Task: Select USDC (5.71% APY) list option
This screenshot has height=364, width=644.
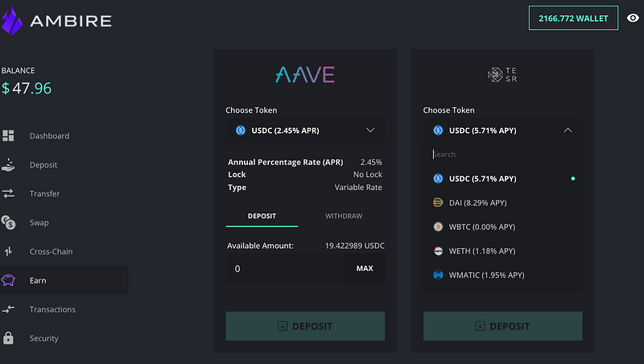Action: (502, 179)
